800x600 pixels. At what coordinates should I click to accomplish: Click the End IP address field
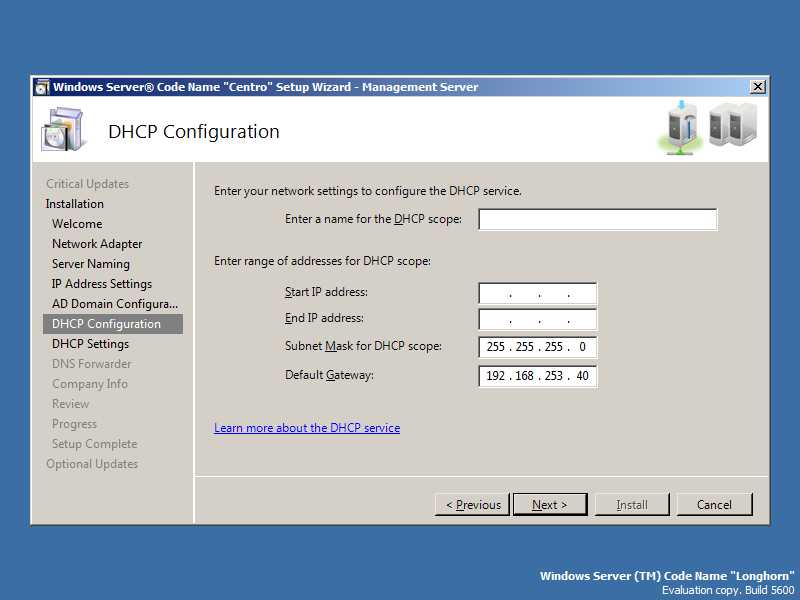[538, 320]
